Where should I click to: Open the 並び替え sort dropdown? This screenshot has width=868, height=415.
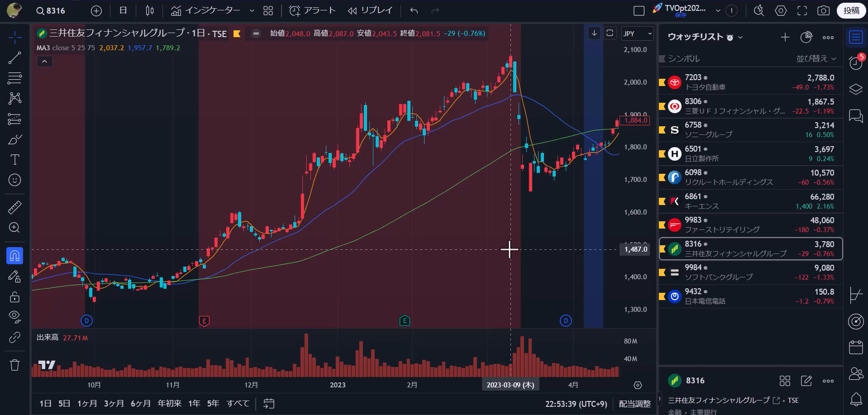pos(816,58)
